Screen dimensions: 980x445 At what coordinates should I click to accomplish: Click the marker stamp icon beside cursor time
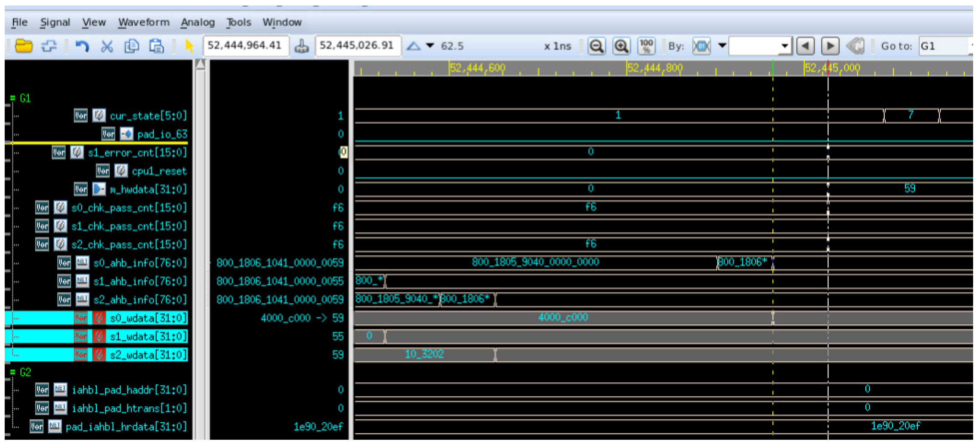(302, 46)
